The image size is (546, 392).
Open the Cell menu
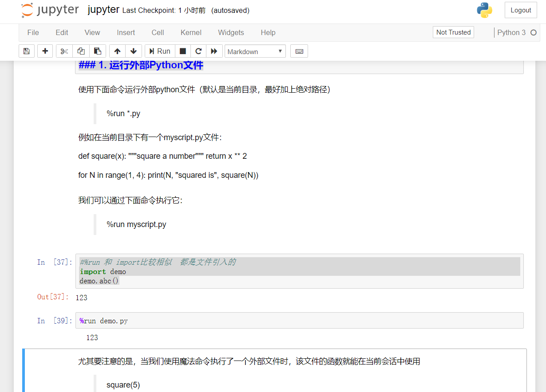tap(158, 32)
